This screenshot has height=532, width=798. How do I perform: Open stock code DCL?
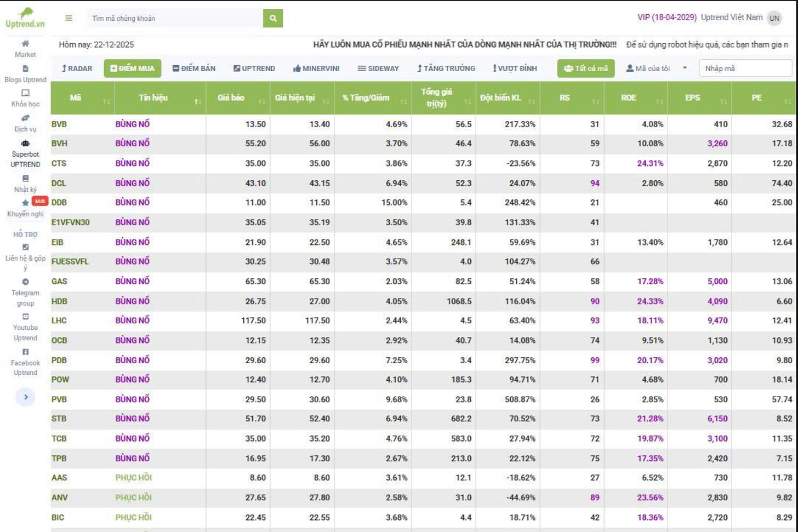59,183
